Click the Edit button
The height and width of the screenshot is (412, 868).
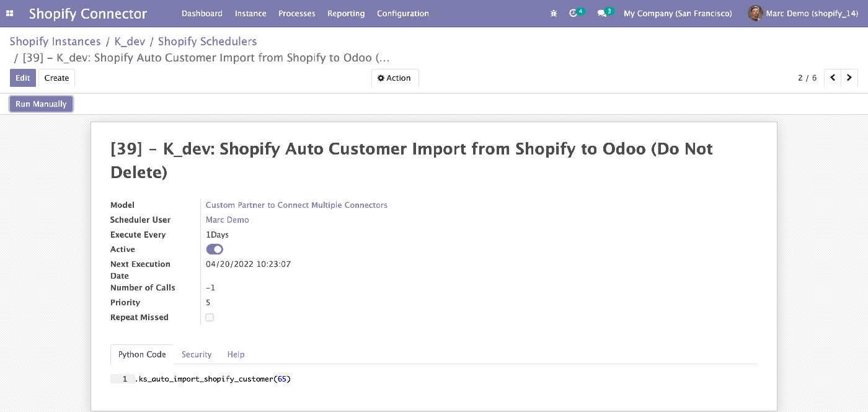(x=23, y=78)
